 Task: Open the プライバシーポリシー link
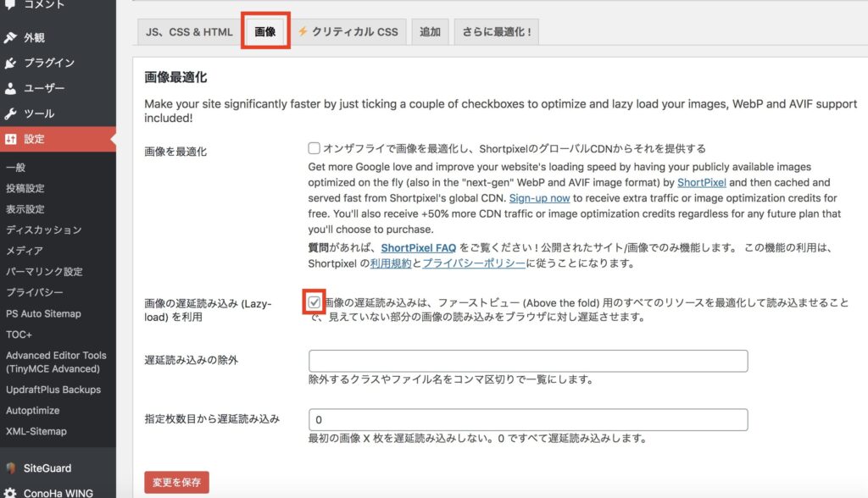[474, 263]
